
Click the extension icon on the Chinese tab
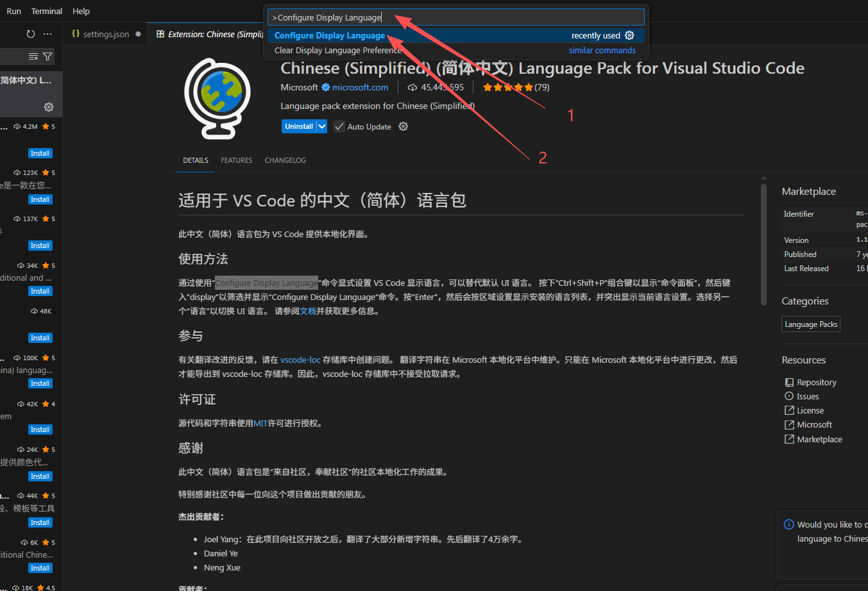point(160,34)
